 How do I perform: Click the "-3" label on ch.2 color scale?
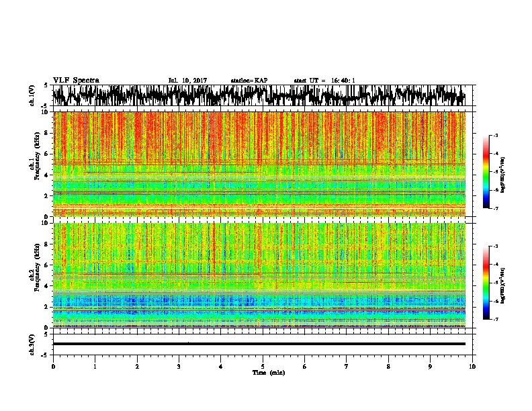pos(496,246)
